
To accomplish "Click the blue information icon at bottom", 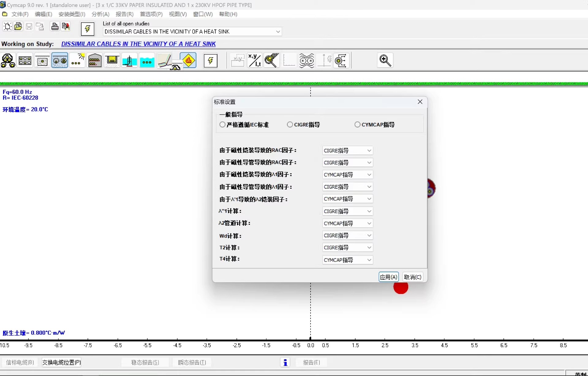I will coord(285,363).
